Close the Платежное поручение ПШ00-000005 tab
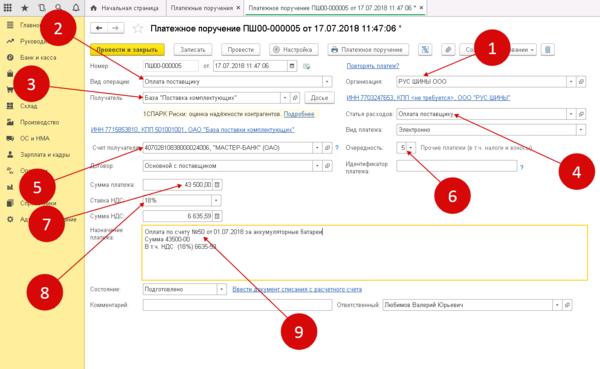Image resolution: width=600 pixels, height=369 pixels. click(421, 8)
